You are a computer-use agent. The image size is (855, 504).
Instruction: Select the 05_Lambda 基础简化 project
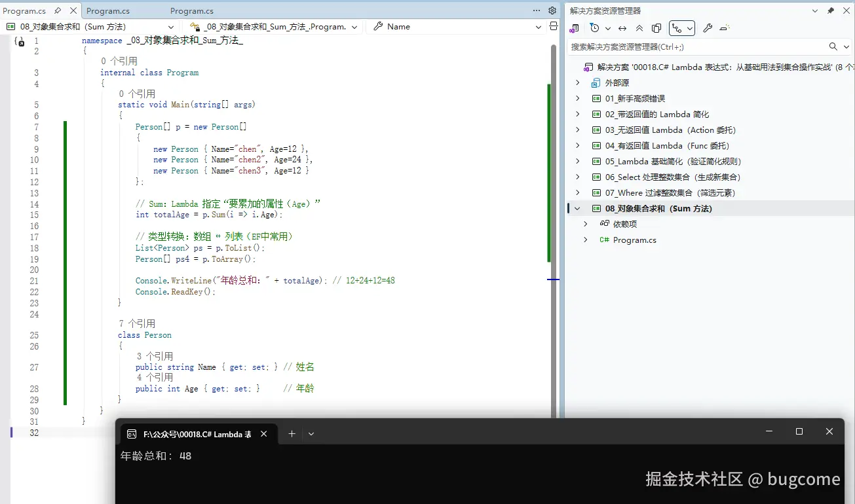(x=673, y=161)
